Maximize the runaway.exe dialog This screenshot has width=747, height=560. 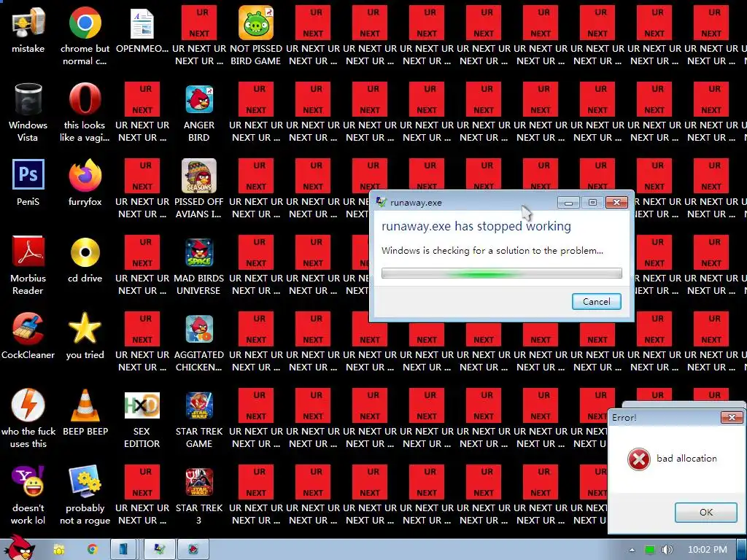[x=592, y=203]
